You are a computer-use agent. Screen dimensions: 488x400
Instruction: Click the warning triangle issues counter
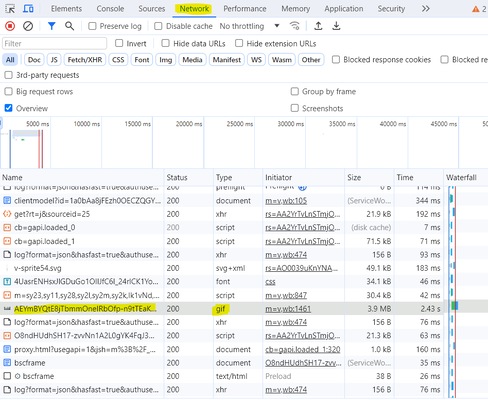click(479, 9)
